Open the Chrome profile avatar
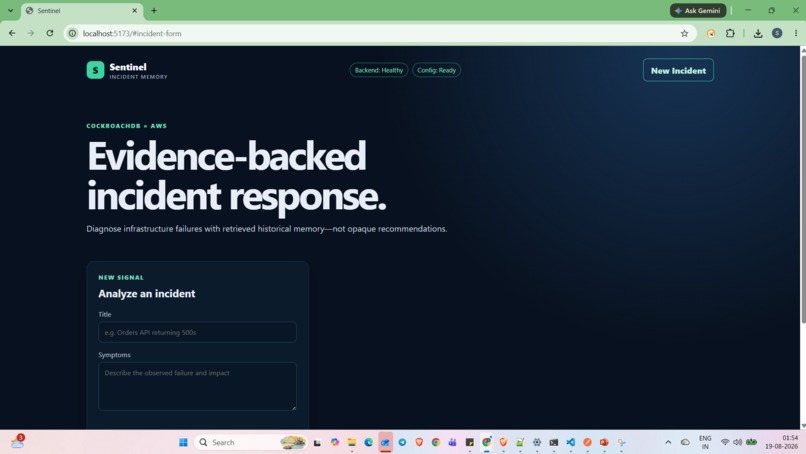 [x=777, y=33]
